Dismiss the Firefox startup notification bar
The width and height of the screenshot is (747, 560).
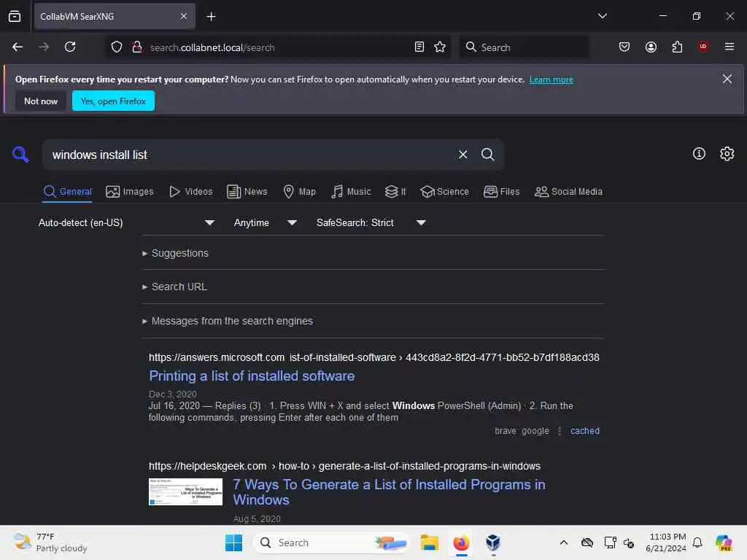[727, 79]
